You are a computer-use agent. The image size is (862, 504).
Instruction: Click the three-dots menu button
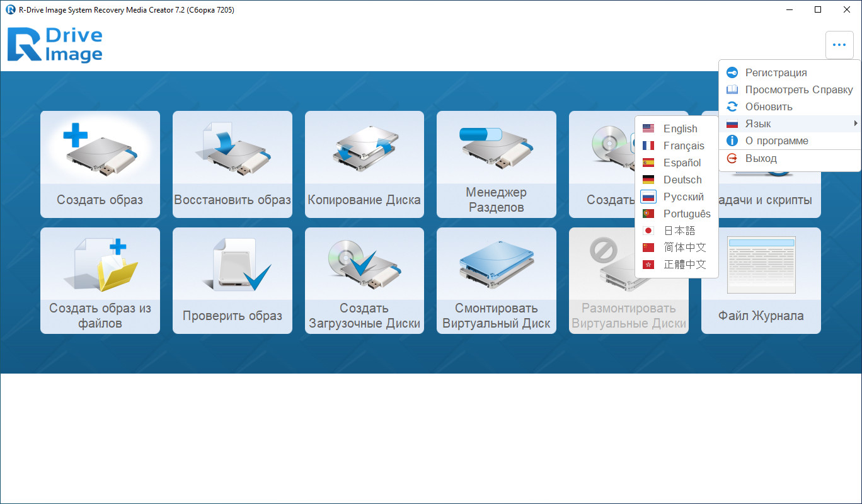point(839,45)
